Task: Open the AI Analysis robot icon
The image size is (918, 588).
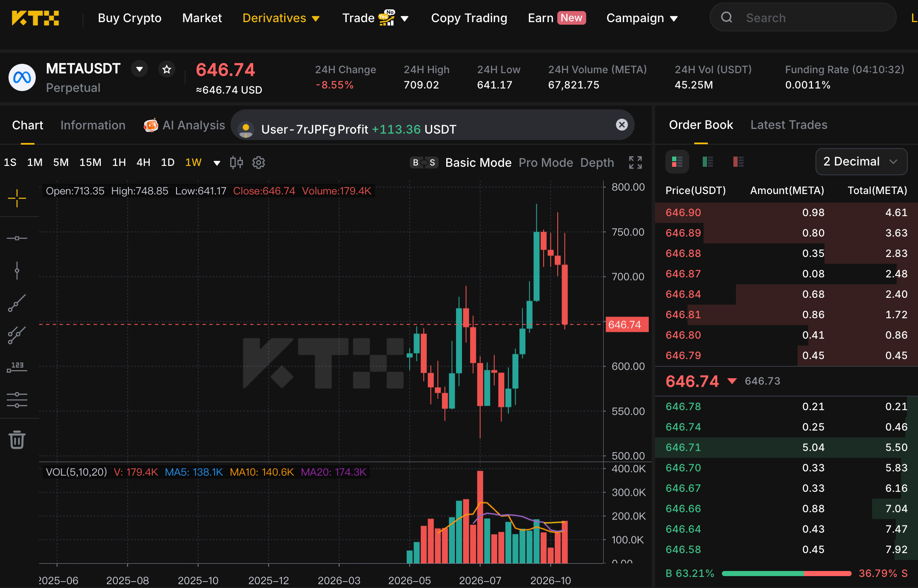Action: pos(151,125)
